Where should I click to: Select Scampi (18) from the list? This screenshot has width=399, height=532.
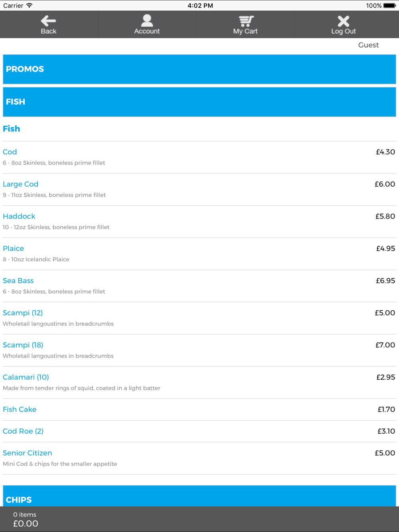click(199, 351)
